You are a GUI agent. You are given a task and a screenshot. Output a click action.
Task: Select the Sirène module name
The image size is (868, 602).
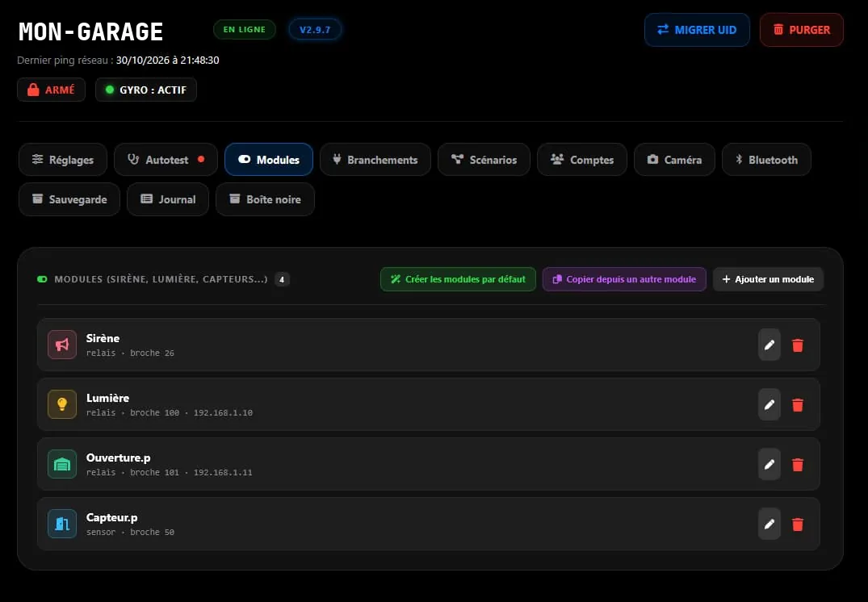103,338
